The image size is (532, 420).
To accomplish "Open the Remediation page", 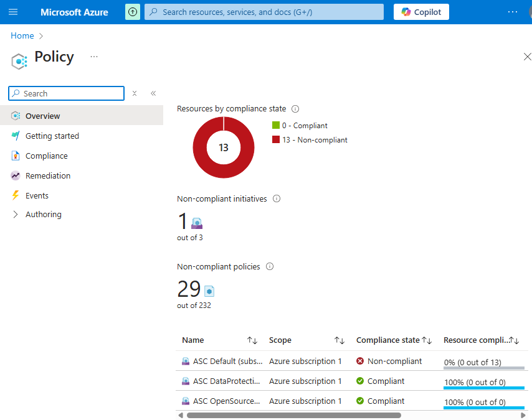I will (48, 175).
